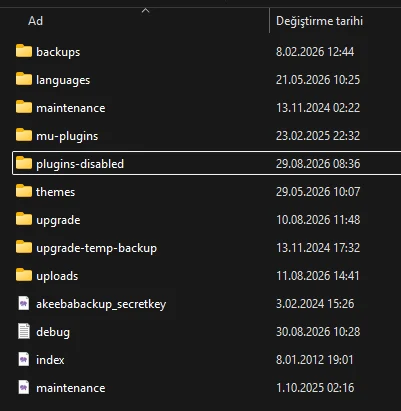This screenshot has width=401, height=411.
Task: Sort by Değiştirme tarihi column header
Action: [319, 21]
